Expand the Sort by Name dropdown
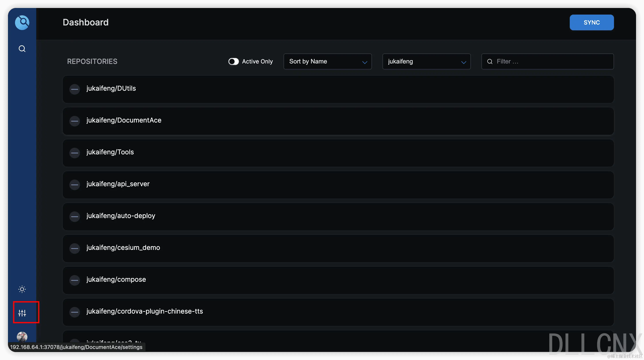Screen dimensions: 644x360 coord(327,62)
